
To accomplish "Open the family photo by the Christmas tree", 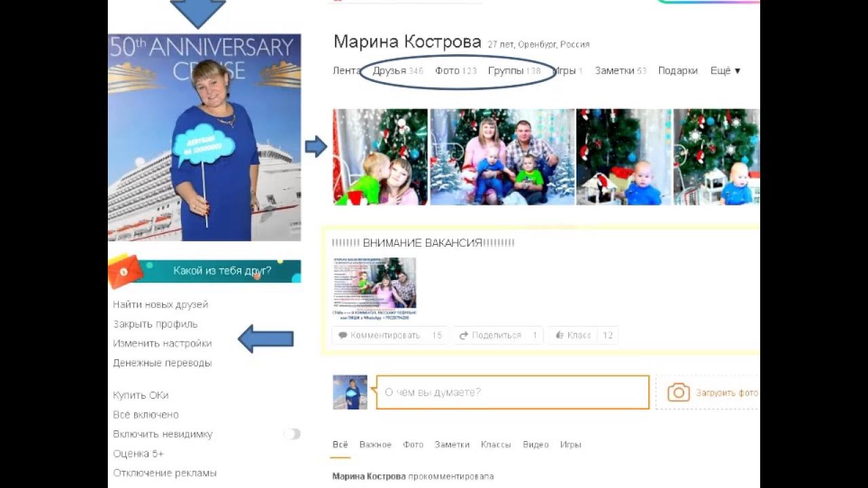I will (502, 157).
